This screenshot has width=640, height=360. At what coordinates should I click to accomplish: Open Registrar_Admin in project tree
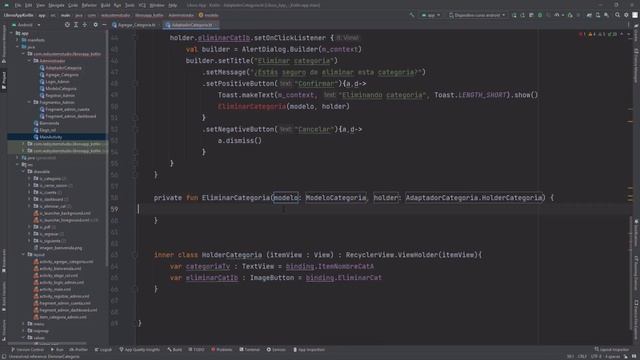(x=57, y=96)
